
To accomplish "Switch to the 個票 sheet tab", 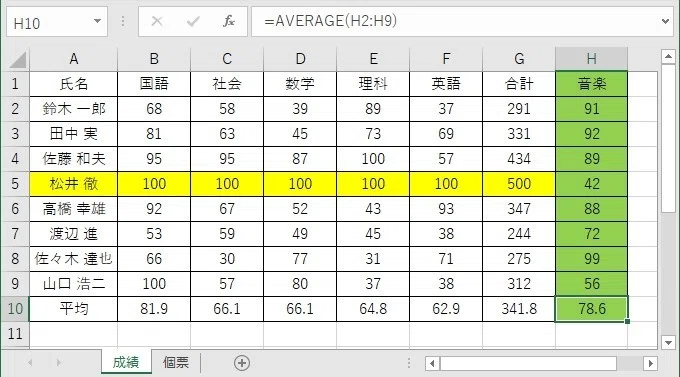I will (x=176, y=362).
